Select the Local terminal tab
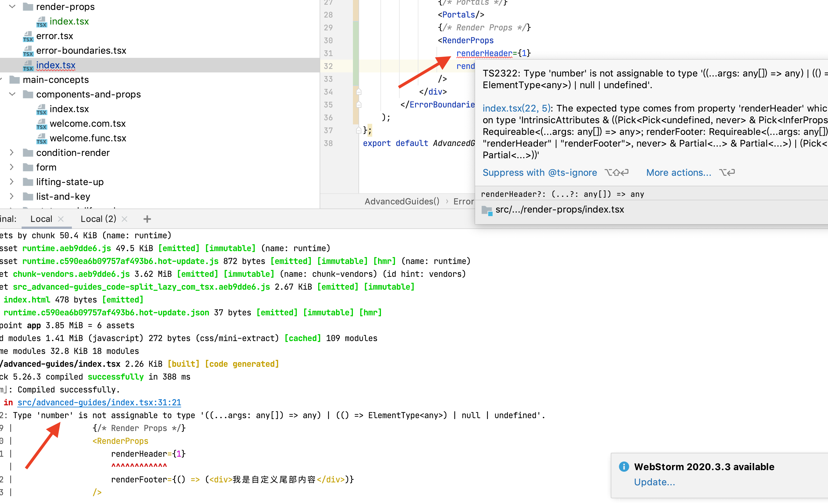The image size is (828, 504). (41, 219)
